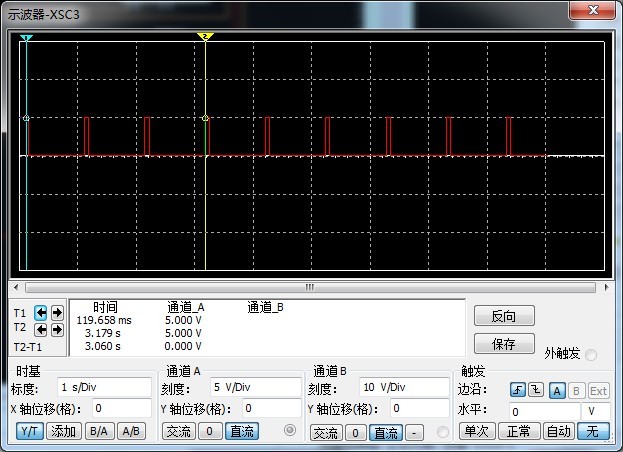Select 单次 (single) trigger mode

[x=477, y=431]
